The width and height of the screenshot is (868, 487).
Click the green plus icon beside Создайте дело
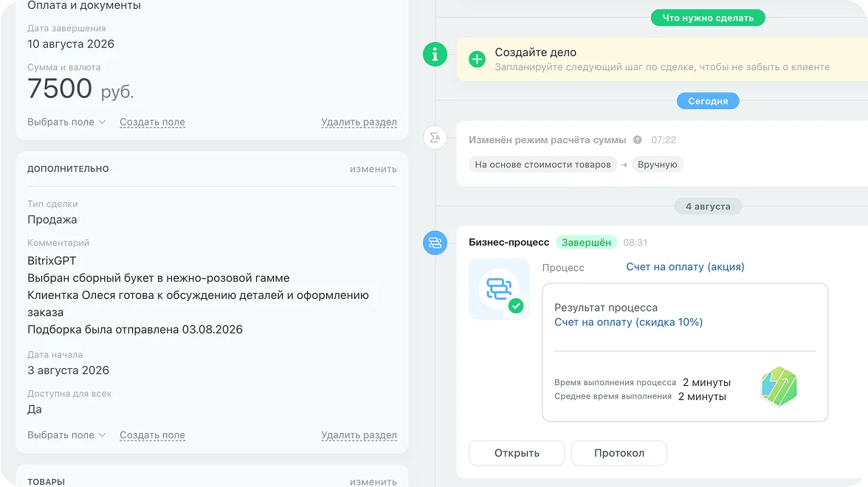coord(477,59)
